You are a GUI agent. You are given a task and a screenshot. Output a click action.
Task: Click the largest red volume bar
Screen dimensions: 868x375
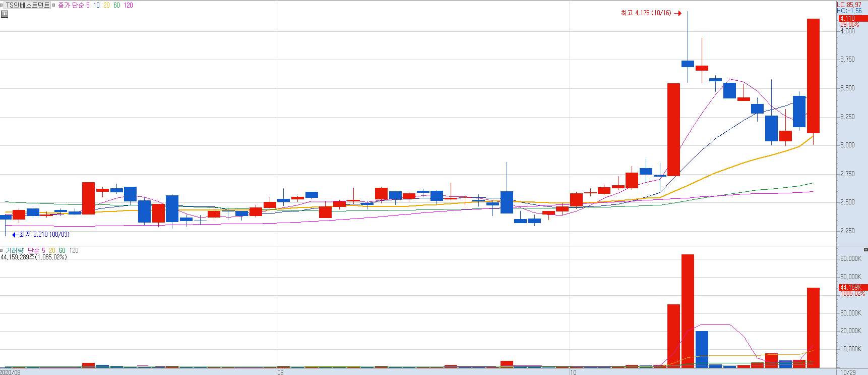[x=688, y=311]
